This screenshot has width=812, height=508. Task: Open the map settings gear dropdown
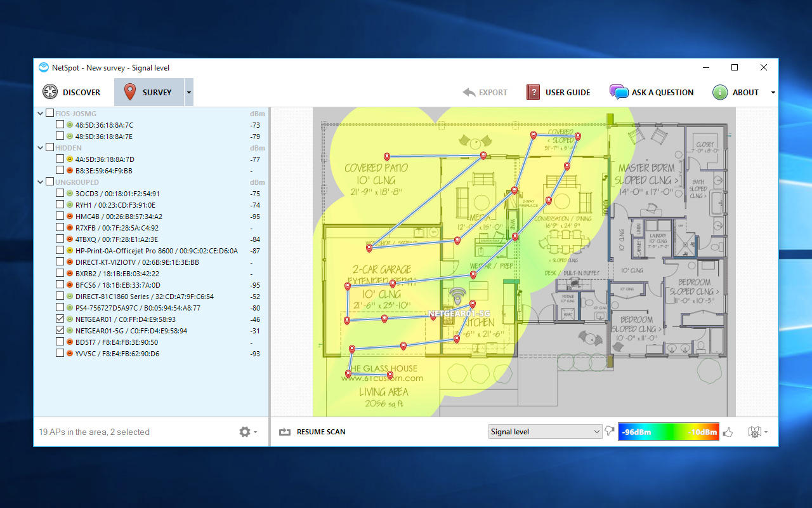(758, 432)
